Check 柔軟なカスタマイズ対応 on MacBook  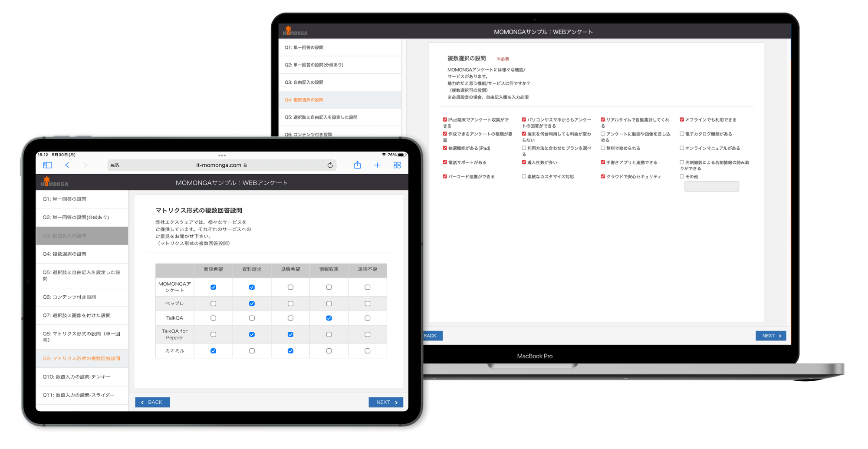524,176
